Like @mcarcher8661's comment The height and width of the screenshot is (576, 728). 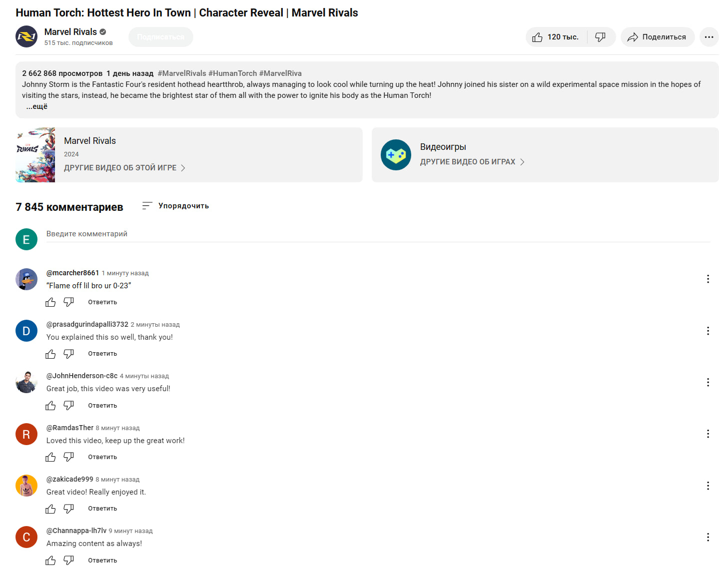[50, 302]
